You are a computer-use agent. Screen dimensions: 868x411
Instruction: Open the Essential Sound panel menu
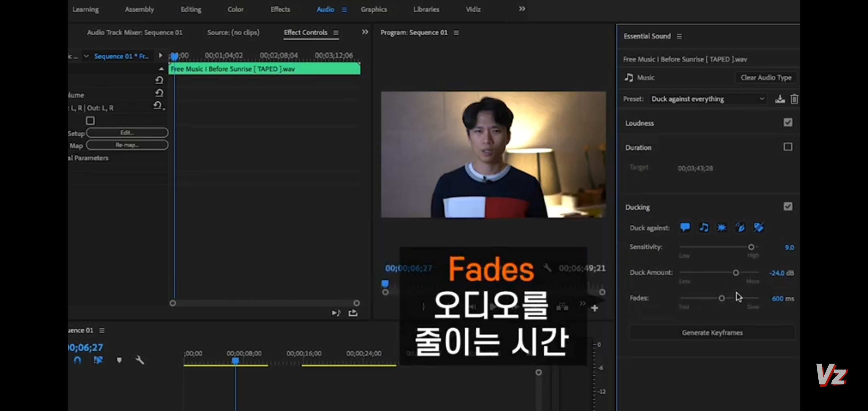coord(679,36)
